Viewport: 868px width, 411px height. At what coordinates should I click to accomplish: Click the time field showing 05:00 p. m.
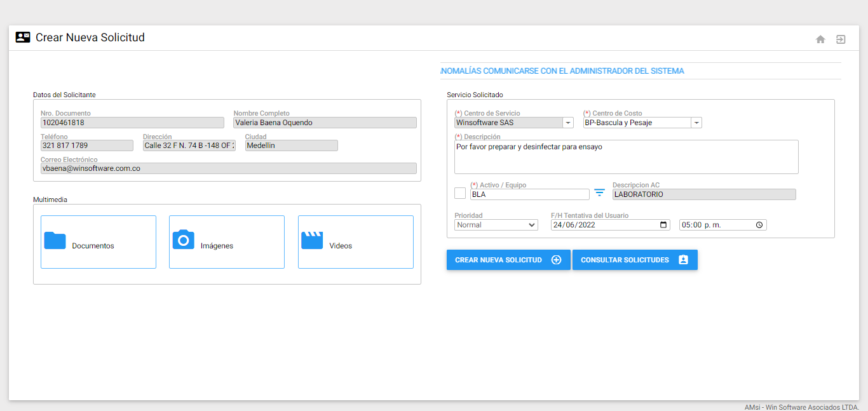[x=723, y=225]
